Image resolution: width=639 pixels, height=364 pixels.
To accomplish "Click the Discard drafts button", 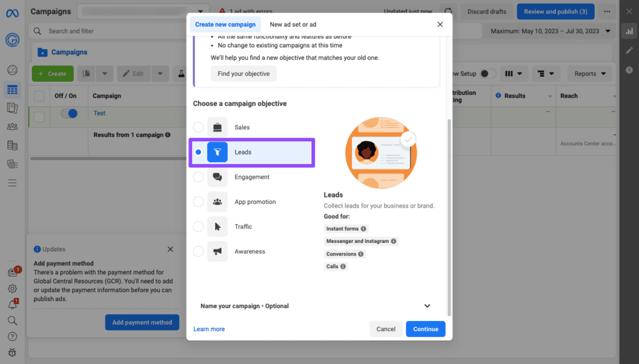I will [x=487, y=11].
